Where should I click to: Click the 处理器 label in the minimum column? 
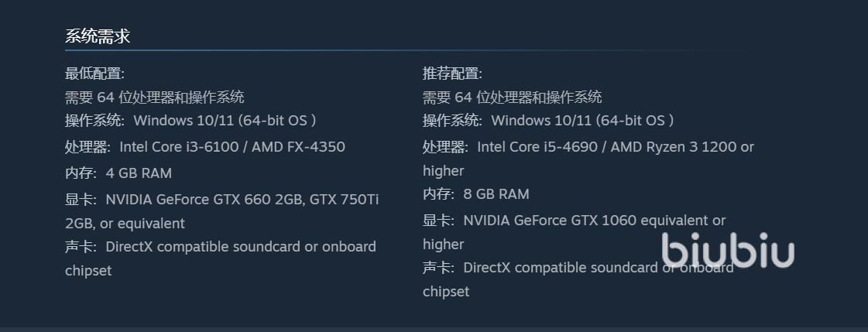click(x=87, y=147)
